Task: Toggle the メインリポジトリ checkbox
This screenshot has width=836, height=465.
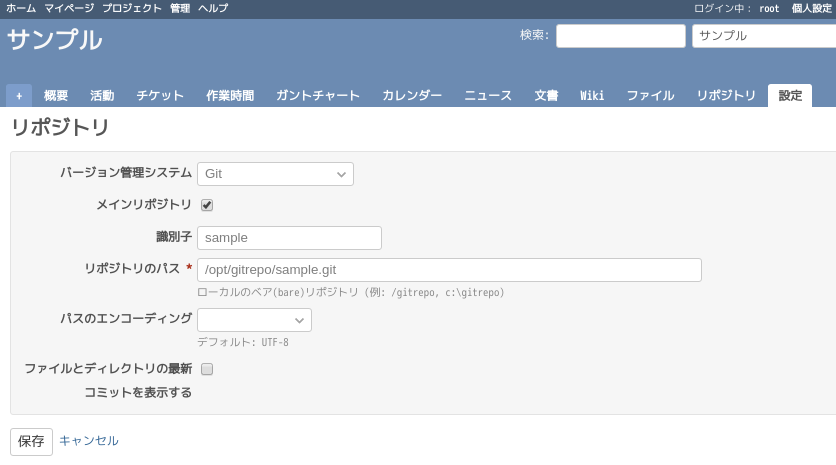Action: [207, 205]
